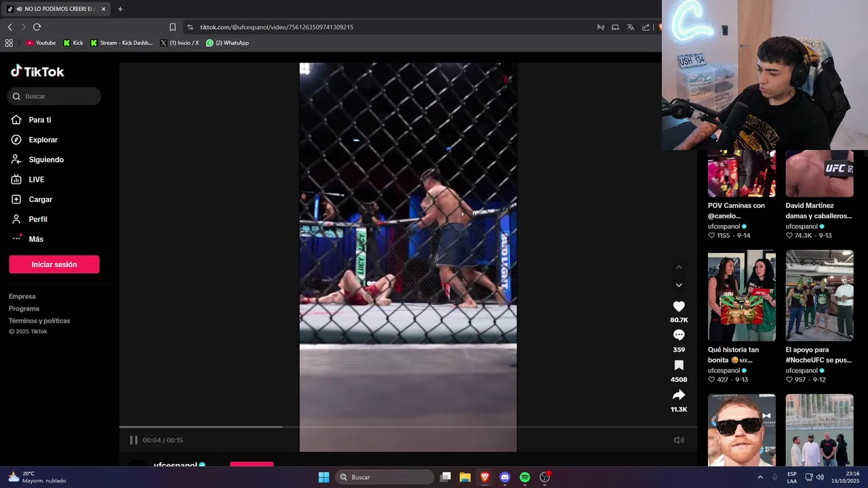The image size is (868, 488).
Task: Open Windows Start menu
Action: [x=324, y=477]
